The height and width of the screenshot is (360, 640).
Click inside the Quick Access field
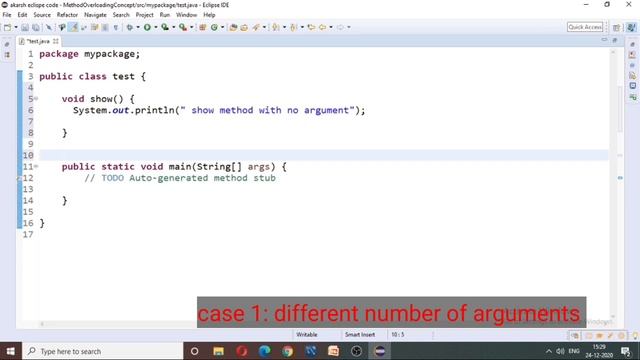[x=585, y=27]
